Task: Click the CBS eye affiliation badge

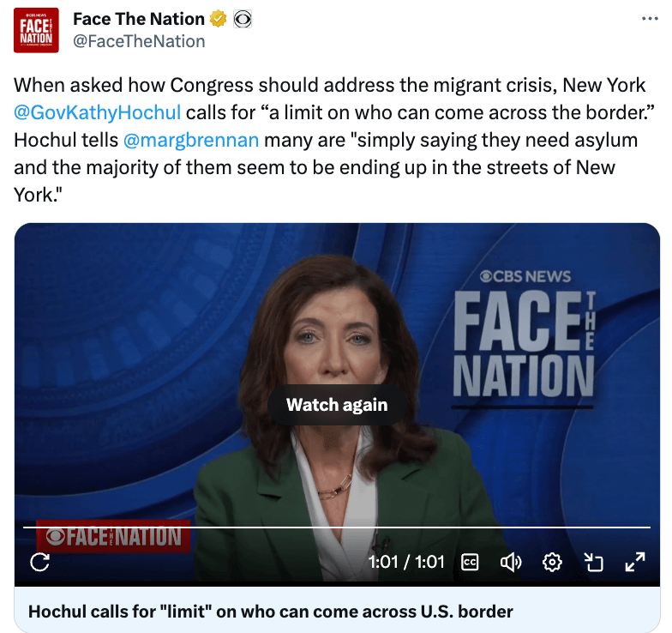Action: (x=243, y=19)
